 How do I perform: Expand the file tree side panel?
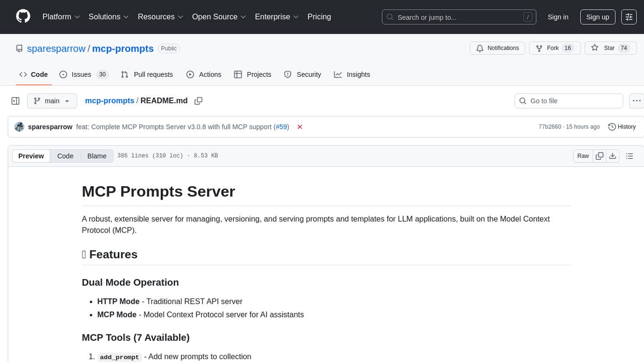pos(16,101)
